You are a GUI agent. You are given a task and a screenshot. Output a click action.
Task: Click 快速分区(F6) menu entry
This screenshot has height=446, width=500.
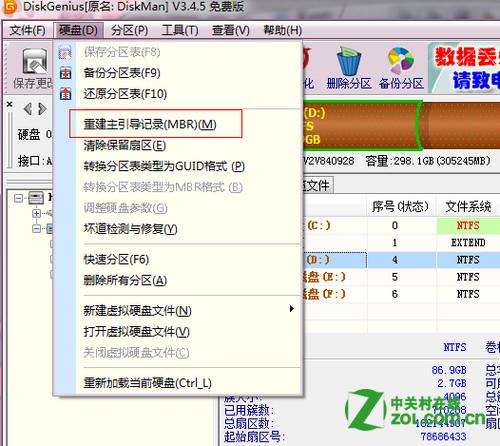[x=116, y=259]
